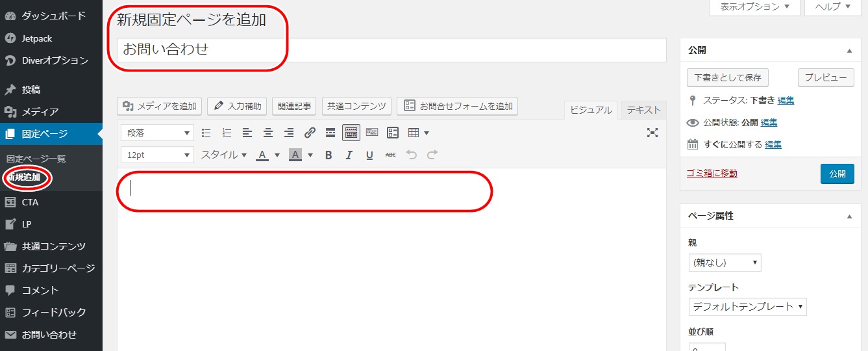Screen dimensions: 868x351
Task: Open メディア in the sidebar menu
Action: 40,112
